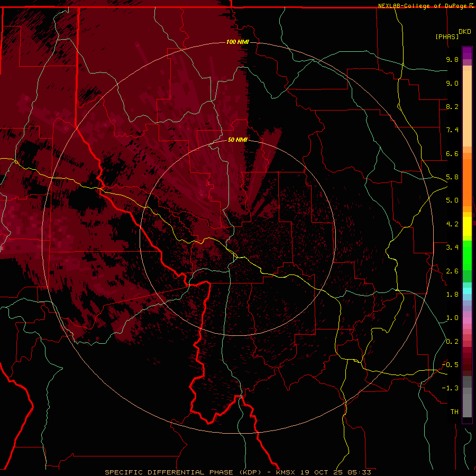Click the KMSX 19 OCT 25 05:33 timestamp
The height and width of the screenshot is (476, 476).
[x=324, y=472]
